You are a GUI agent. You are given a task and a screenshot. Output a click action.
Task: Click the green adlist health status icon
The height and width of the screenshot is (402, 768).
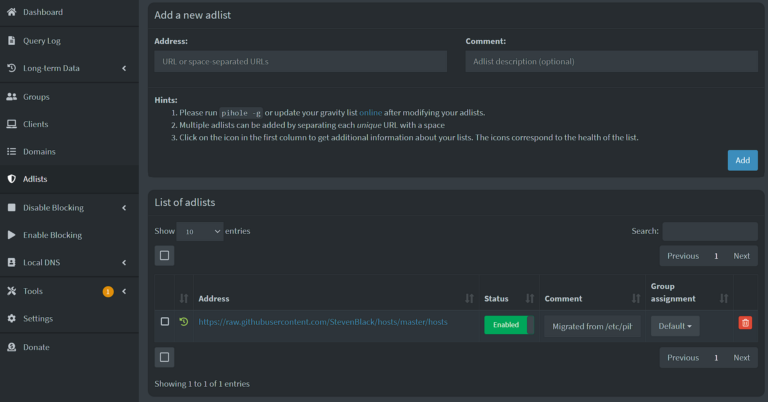(x=183, y=322)
